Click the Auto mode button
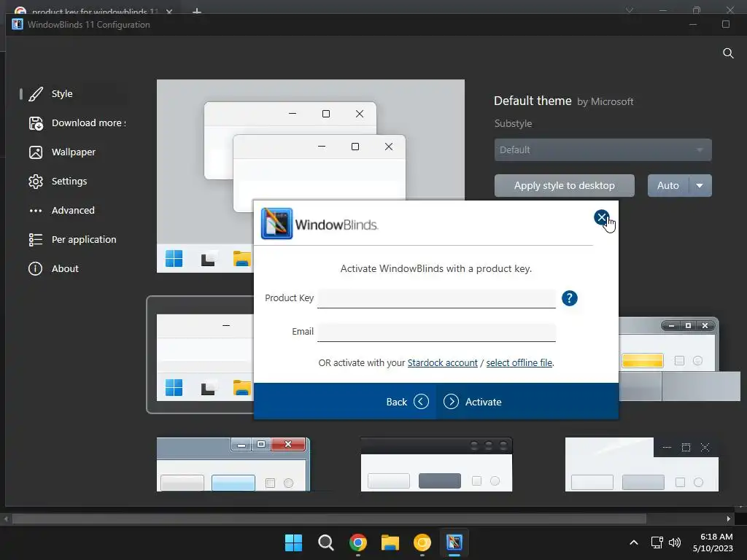Image resolution: width=747 pixels, height=560 pixels. point(668,185)
